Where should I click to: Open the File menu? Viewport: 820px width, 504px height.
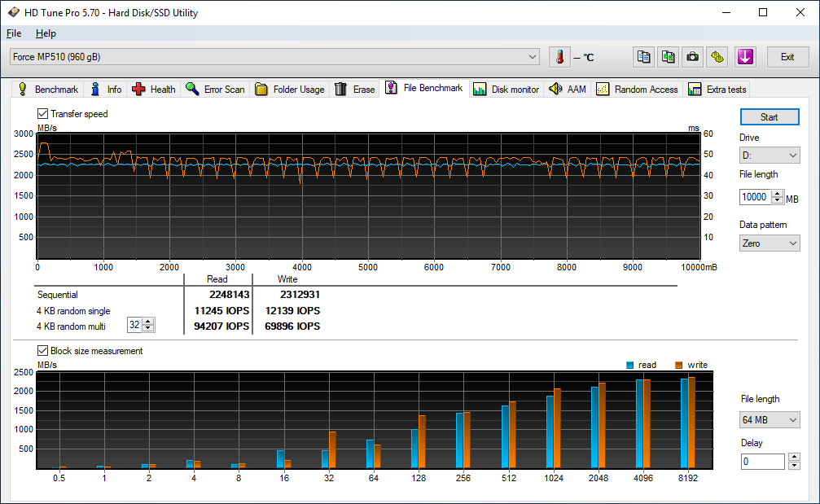pyautogui.click(x=14, y=33)
